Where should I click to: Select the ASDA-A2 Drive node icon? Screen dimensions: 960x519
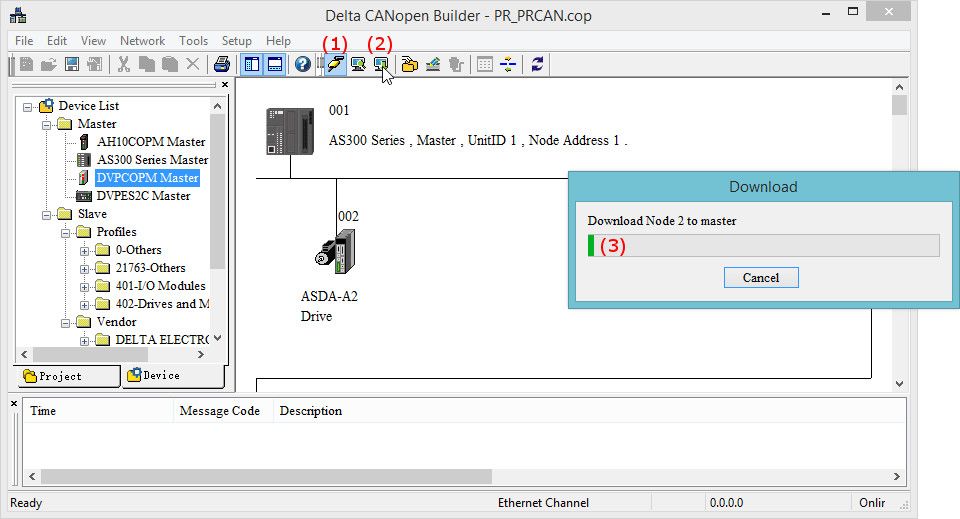331,251
